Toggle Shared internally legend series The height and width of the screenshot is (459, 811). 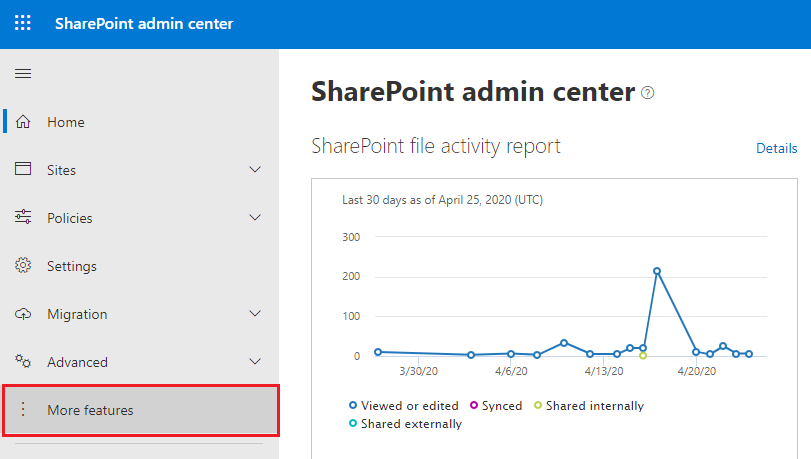pyautogui.click(x=589, y=406)
